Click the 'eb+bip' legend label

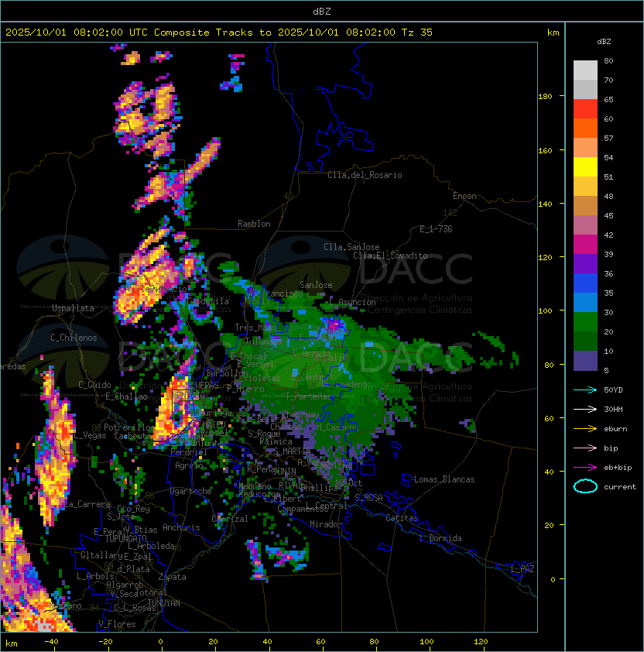[x=618, y=468]
